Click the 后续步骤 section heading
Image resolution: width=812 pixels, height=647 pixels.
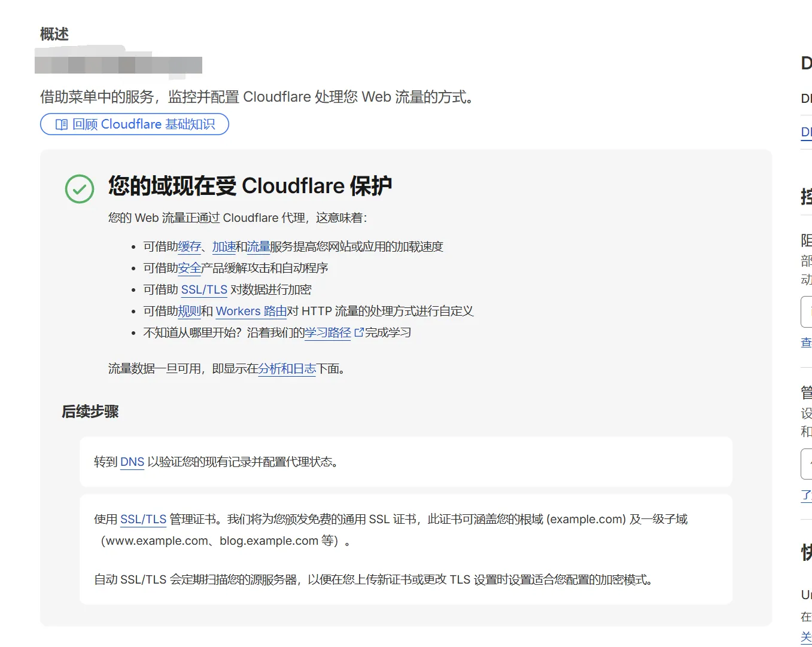pyautogui.click(x=90, y=411)
